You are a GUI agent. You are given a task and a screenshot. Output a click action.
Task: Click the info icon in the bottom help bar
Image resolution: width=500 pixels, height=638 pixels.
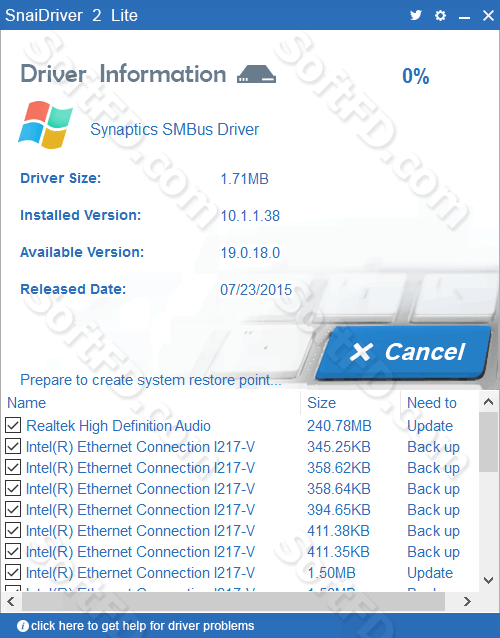[x=23, y=626]
